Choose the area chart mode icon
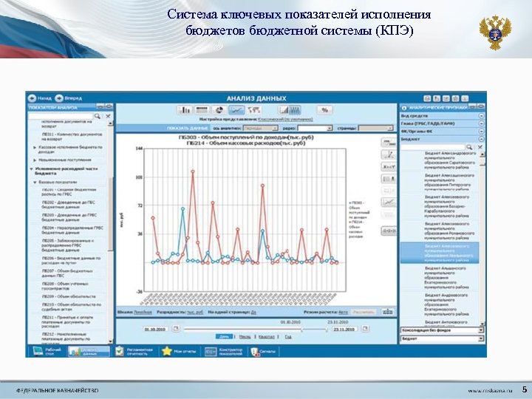 click(283, 110)
